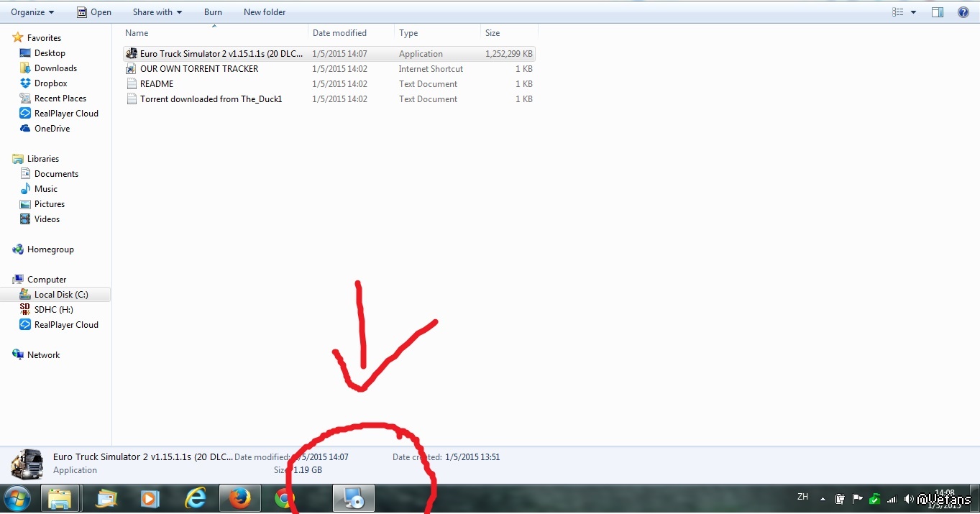Open Recent Places in Favorites
The image size is (980, 514).
(60, 98)
